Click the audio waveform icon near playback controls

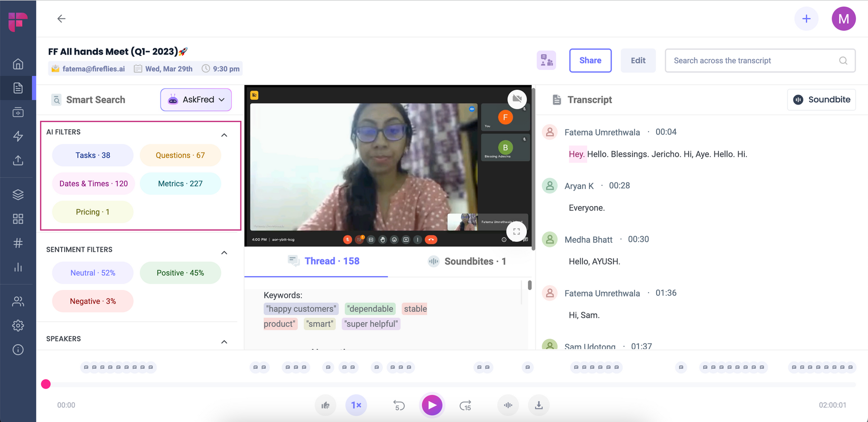pos(508,405)
